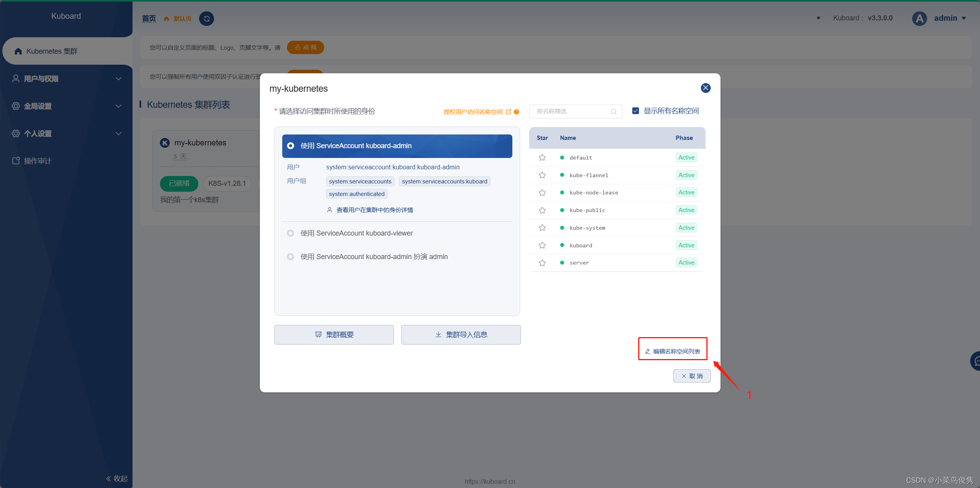
Task: Open the admin user dropdown
Action: coord(950,18)
